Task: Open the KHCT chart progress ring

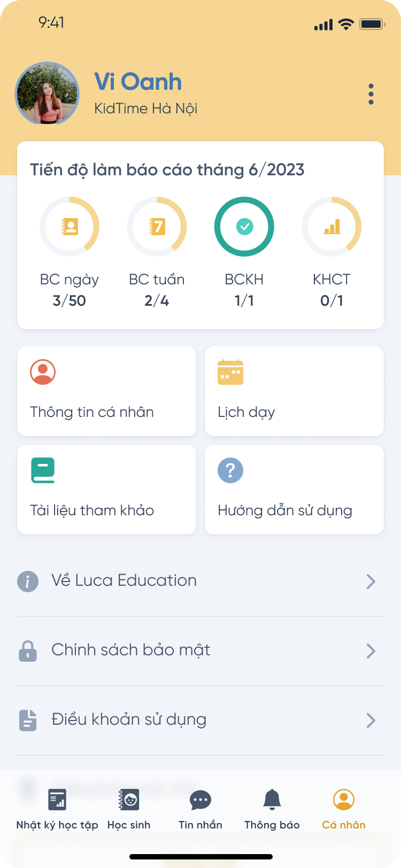Action: point(331,227)
